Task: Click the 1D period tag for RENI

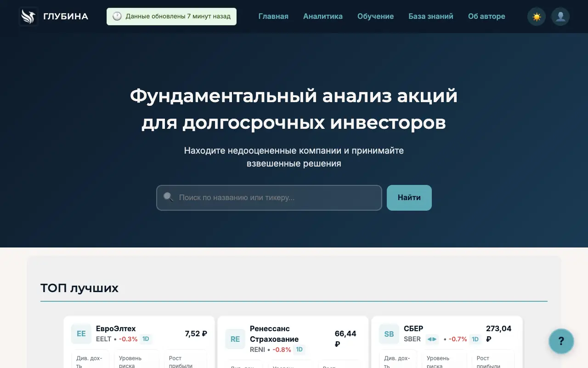Action: tap(299, 350)
